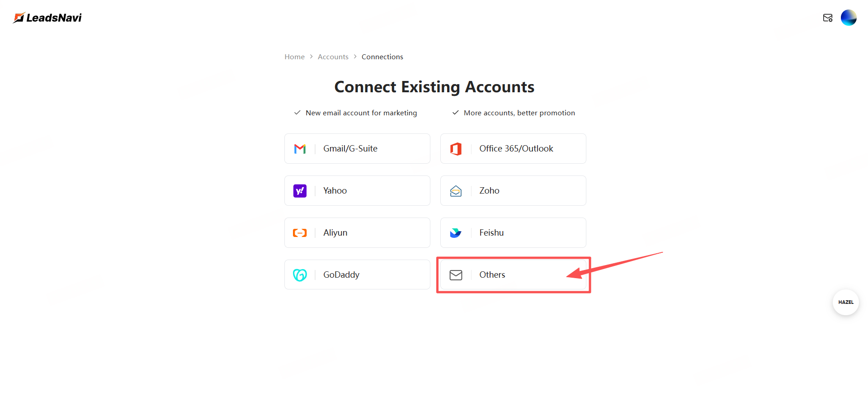Select the Others provider option
The image size is (868, 393).
(513, 275)
